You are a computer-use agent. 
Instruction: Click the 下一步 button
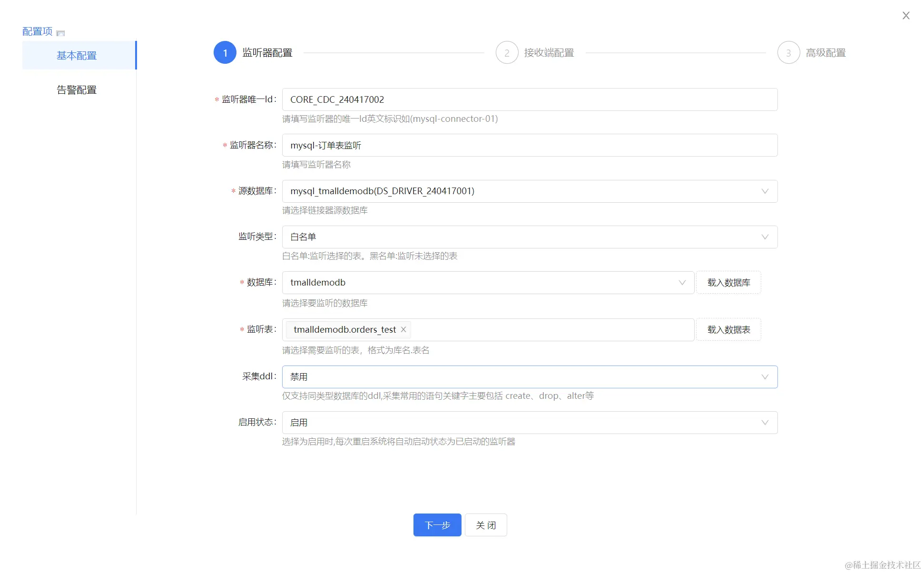(x=437, y=525)
